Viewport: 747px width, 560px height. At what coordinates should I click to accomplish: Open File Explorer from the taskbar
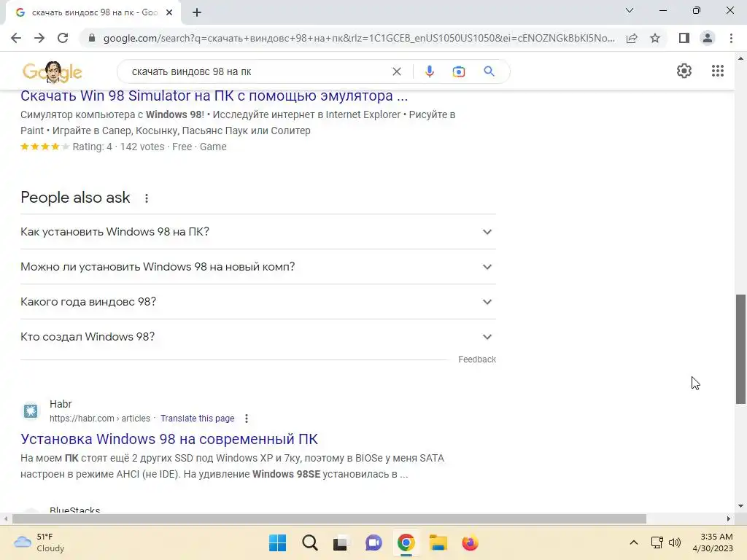pyautogui.click(x=438, y=542)
